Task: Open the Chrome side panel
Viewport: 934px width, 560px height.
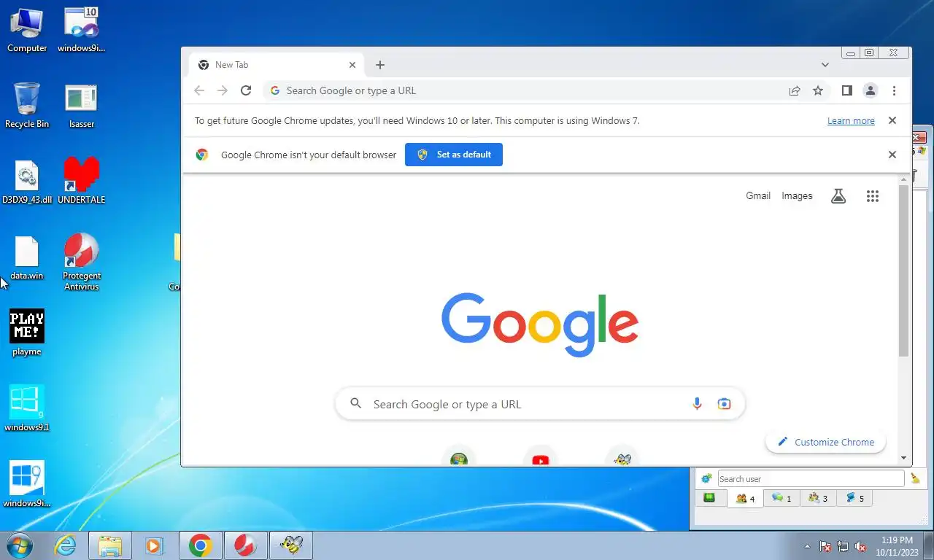Action: pyautogui.click(x=846, y=90)
